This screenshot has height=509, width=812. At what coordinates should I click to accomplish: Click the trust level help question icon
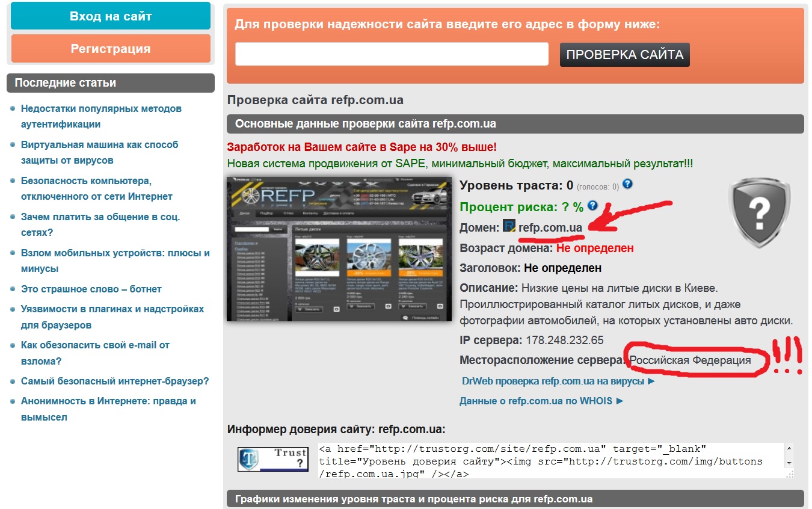click(x=627, y=184)
